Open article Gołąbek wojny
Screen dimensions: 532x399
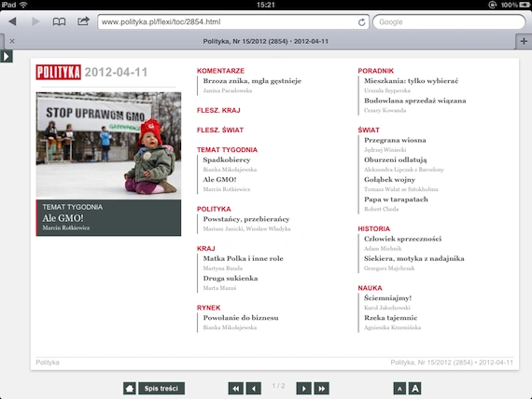coord(389,180)
